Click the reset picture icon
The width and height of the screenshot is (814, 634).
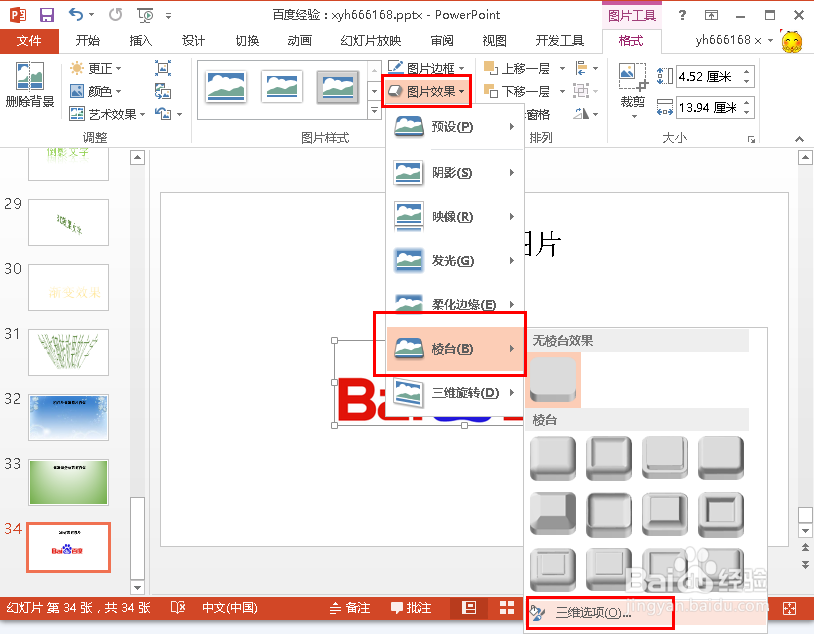click(163, 113)
